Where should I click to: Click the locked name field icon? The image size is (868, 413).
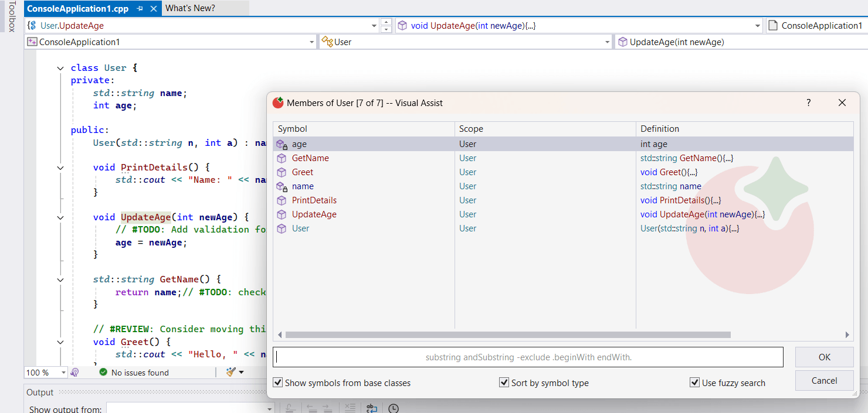[x=282, y=186]
